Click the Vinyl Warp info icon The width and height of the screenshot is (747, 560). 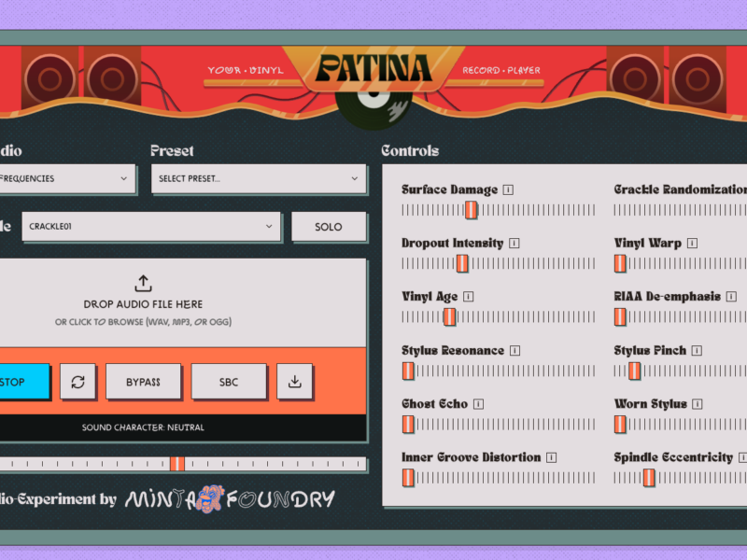pyautogui.click(x=693, y=244)
